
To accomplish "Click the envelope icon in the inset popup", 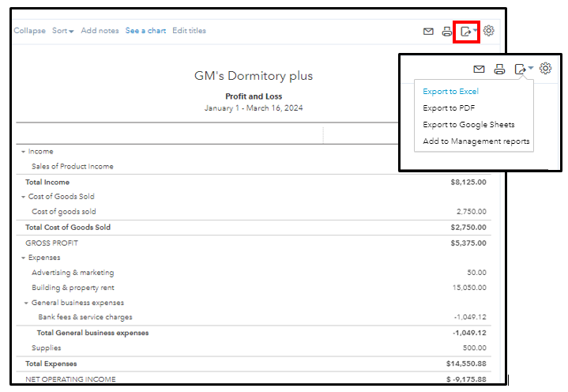I will point(479,70).
